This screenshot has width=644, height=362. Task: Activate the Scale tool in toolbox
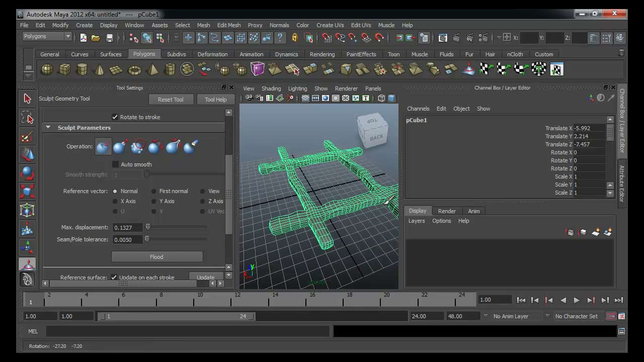27,192
